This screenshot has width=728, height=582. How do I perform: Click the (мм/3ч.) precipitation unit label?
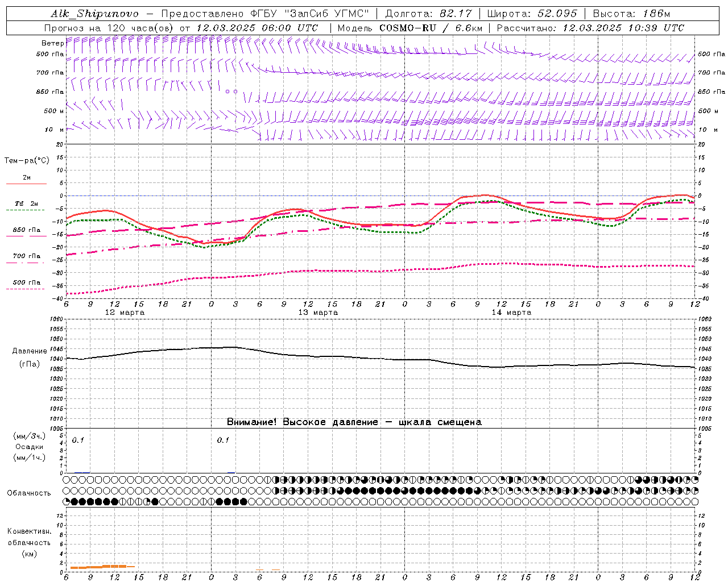(30, 436)
